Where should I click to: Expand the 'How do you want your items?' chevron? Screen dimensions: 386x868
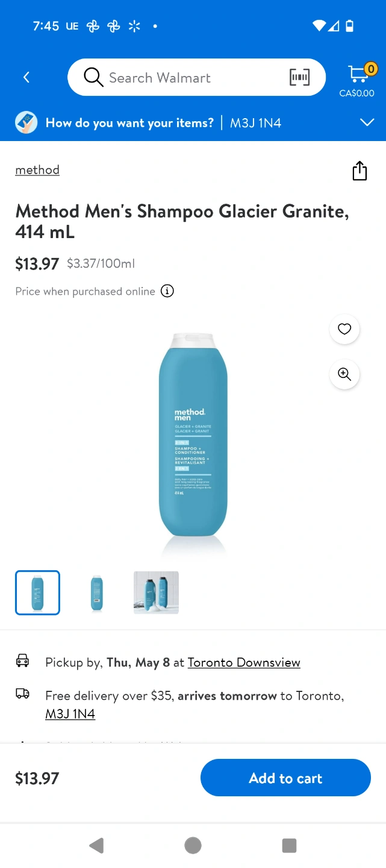[x=367, y=123]
